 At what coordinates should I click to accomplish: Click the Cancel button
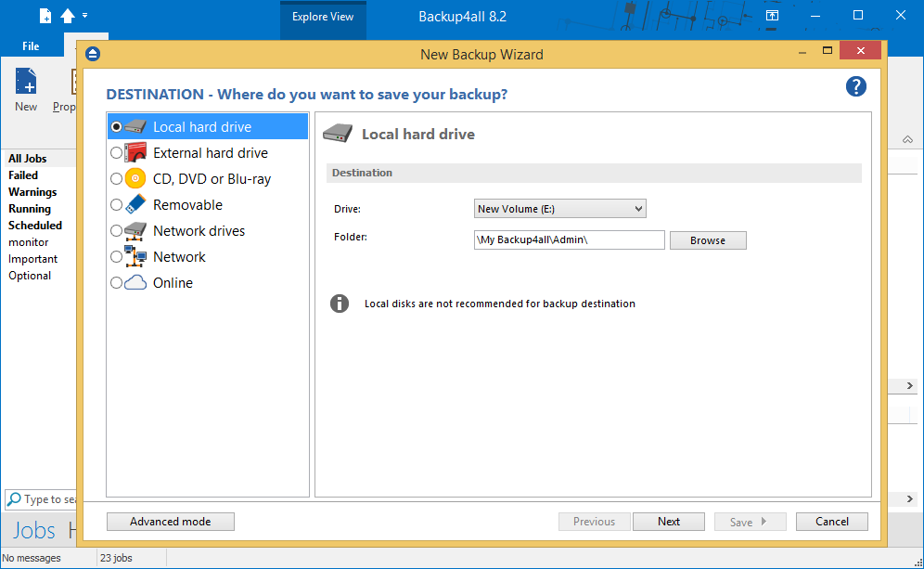pyautogui.click(x=831, y=522)
